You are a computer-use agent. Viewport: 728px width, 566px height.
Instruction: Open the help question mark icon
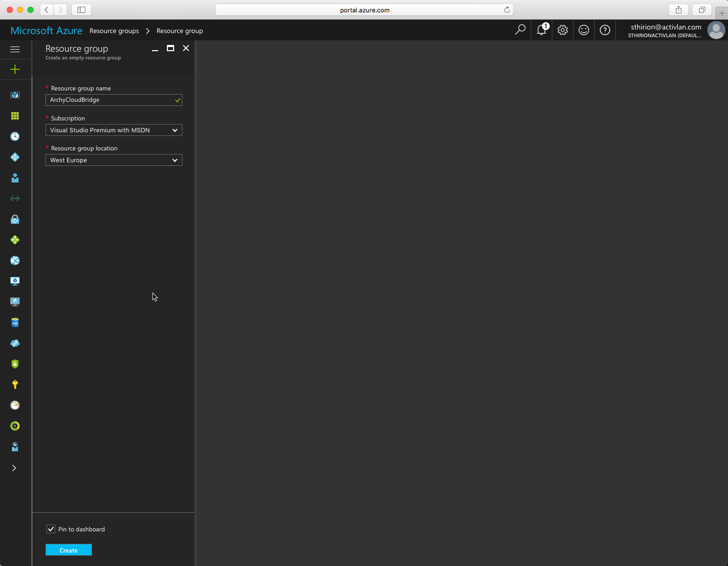(x=605, y=30)
